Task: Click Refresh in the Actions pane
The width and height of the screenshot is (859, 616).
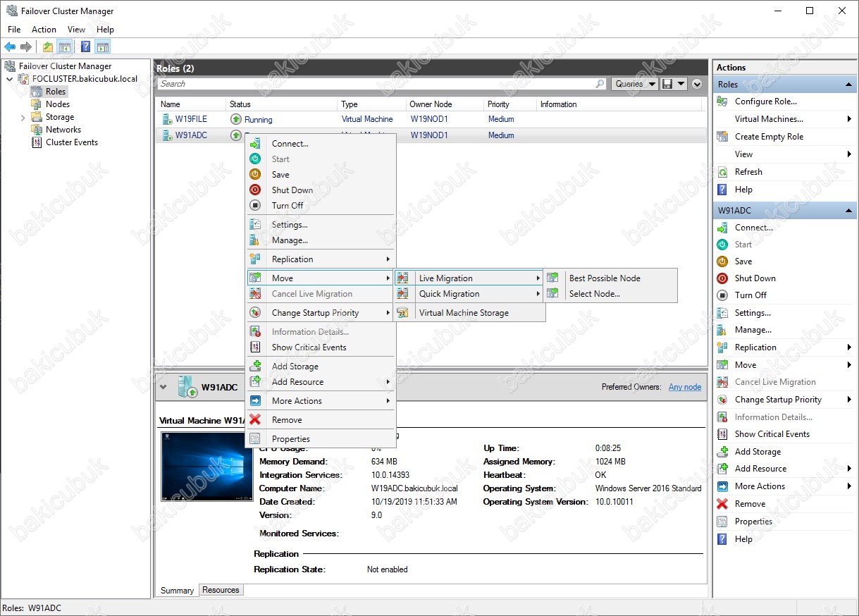Action: [x=748, y=172]
